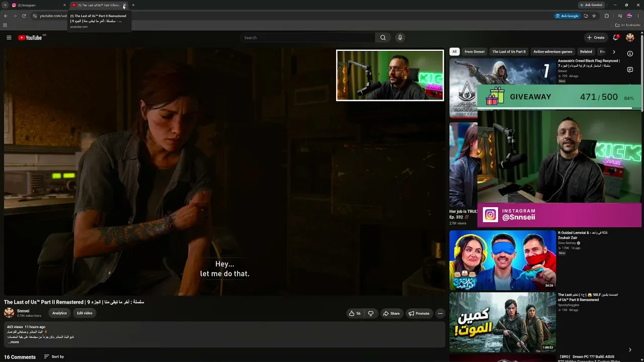Close the Instagram tab
The image size is (644, 362).
point(64,5)
